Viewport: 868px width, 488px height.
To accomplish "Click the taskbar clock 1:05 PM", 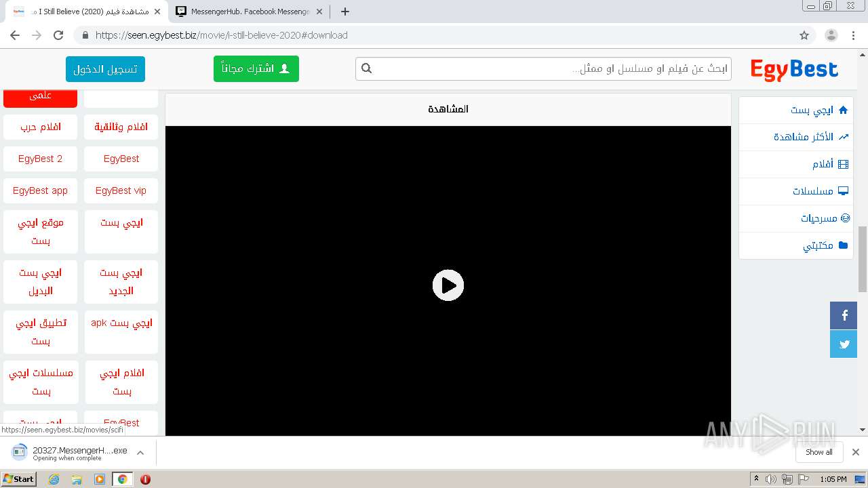I will pyautogui.click(x=833, y=479).
